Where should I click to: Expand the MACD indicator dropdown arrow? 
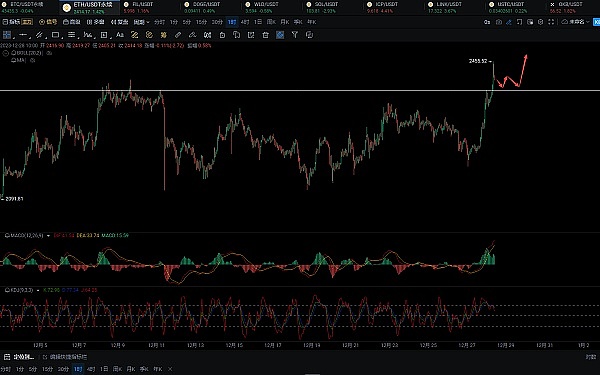pyautogui.click(x=48, y=236)
